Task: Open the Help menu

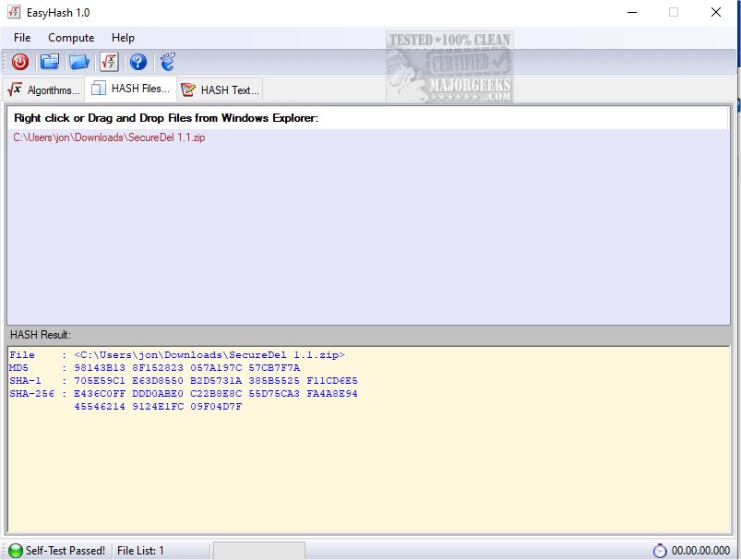Action: click(123, 38)
